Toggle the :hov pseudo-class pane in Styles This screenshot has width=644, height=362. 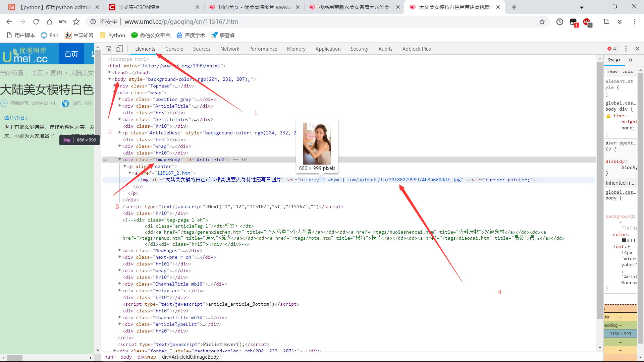[612, 71]
